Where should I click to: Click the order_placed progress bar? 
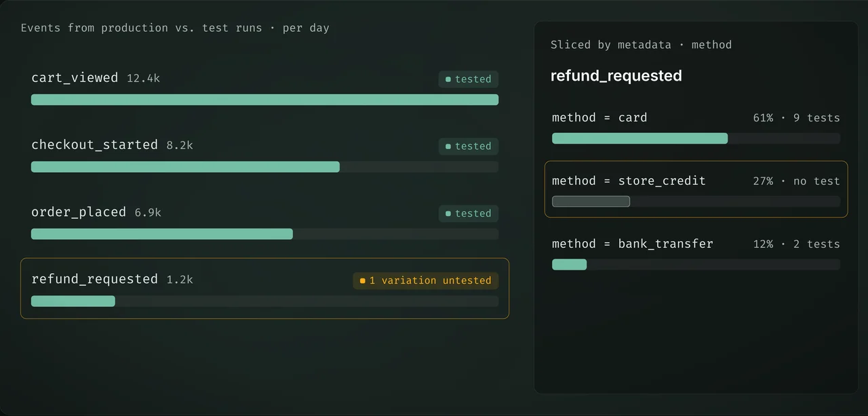coord(264,234)
